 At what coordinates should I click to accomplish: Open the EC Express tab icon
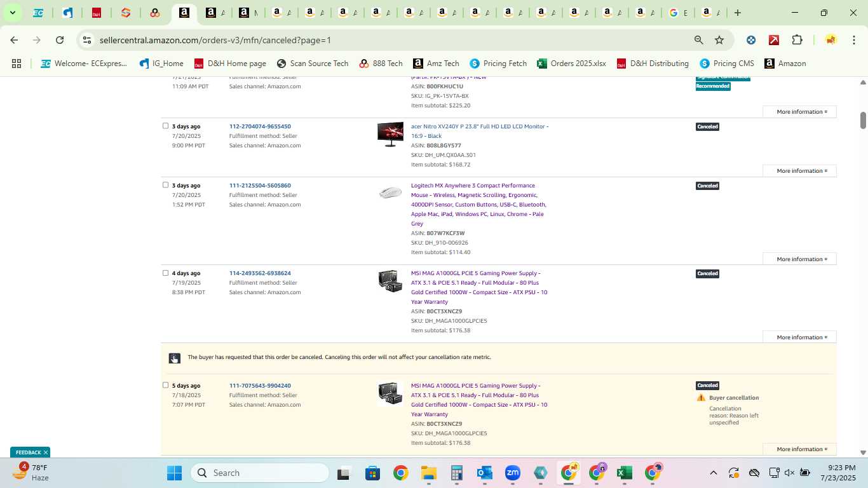click(38, 13)
